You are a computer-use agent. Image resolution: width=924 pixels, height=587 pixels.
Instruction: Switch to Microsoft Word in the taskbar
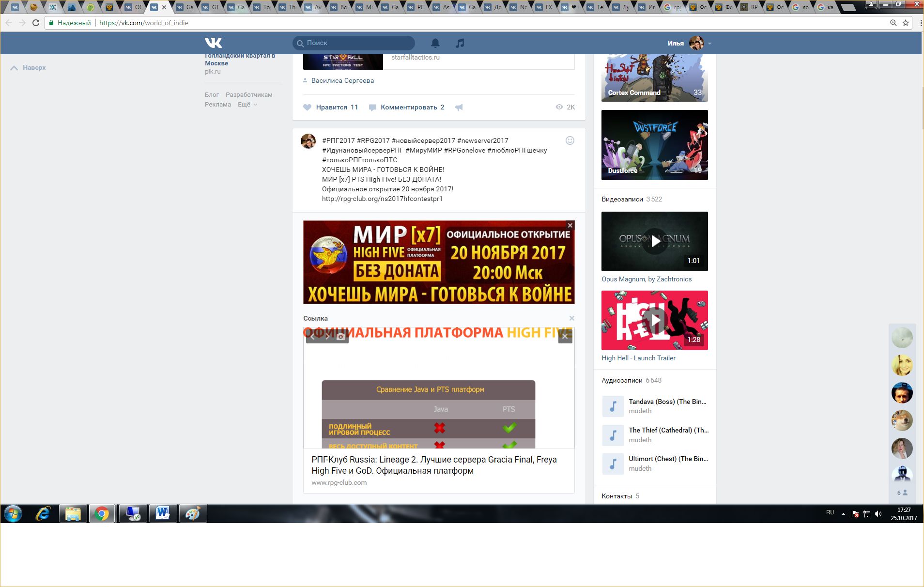163,513
